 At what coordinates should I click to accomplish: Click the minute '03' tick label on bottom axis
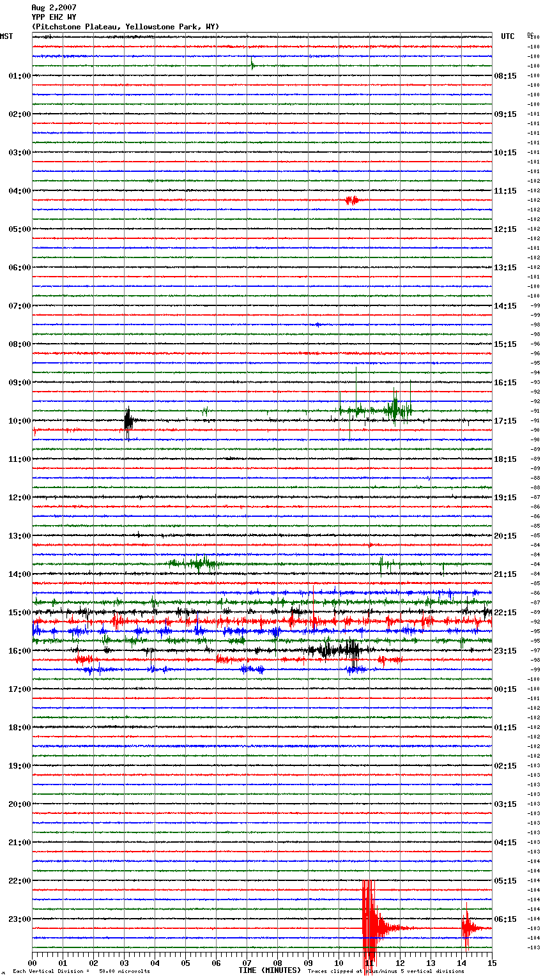(124, 963)
